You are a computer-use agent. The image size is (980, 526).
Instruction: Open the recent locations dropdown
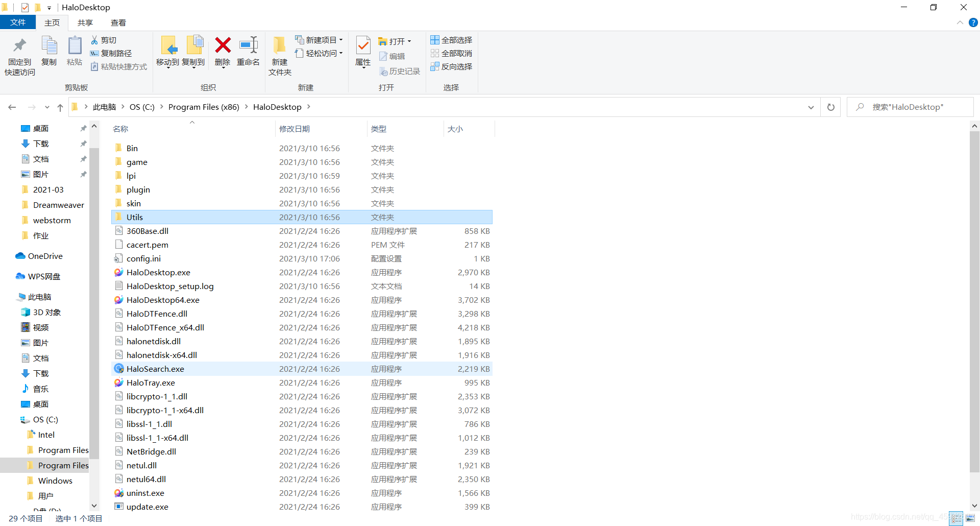tap(47, 107)
